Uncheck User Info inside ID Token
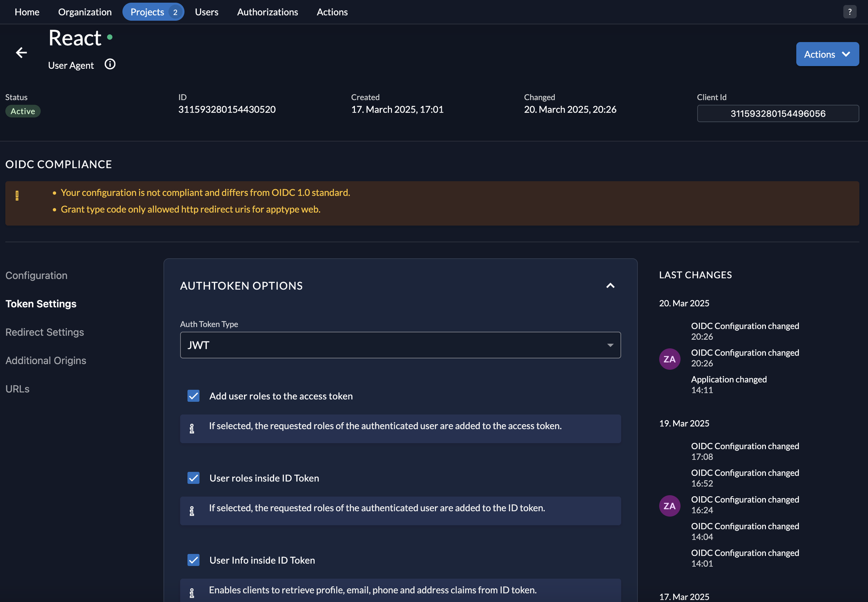The image size is (868, 602). [x=193, y=560]
